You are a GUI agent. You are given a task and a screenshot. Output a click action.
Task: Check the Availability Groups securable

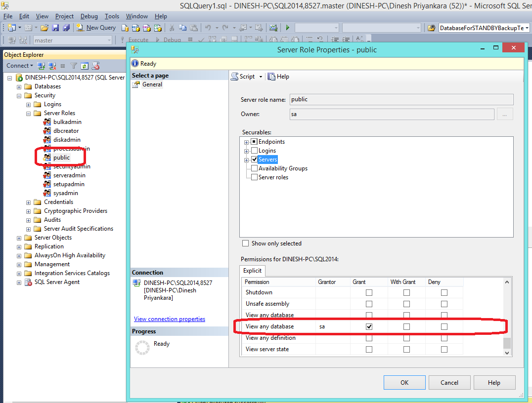point(254,168)
